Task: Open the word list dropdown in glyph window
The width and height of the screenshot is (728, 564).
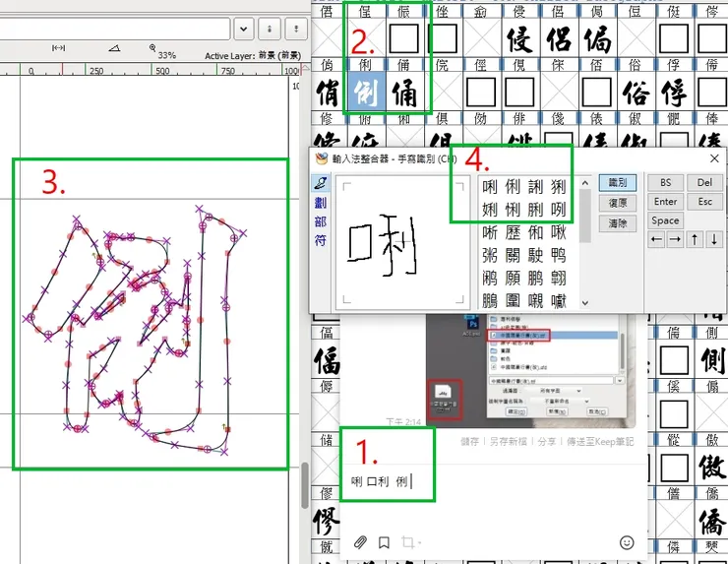Action: (243, 29)
